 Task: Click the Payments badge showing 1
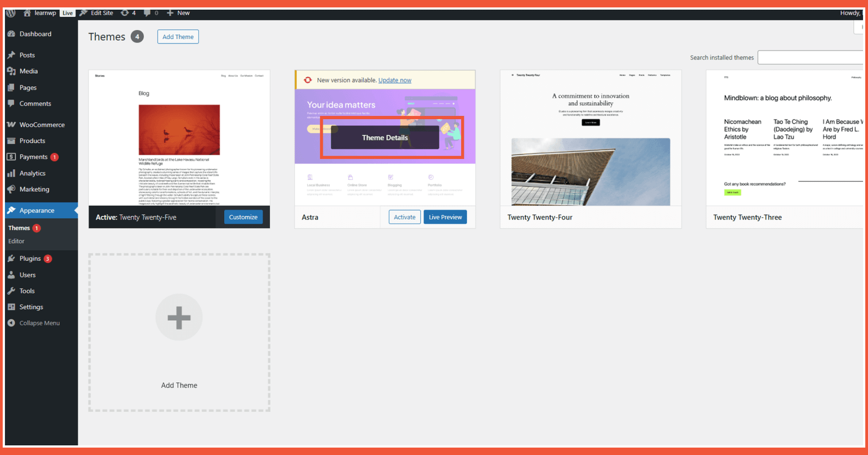coord(54,157)
